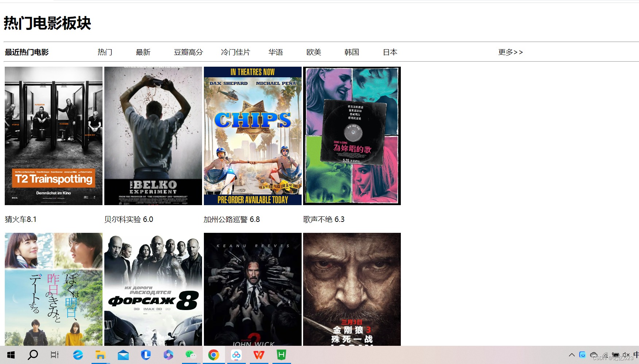Click the 更多>> link
The width and height of the screenshot is (639, 364).
point(510,52)
